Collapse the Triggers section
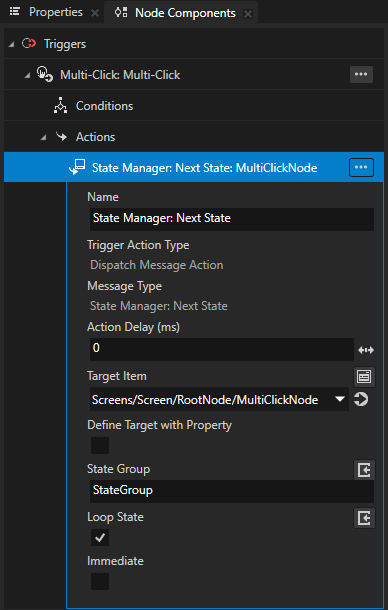The width and height of the screenshot is (388, 610). pos(11,44)
